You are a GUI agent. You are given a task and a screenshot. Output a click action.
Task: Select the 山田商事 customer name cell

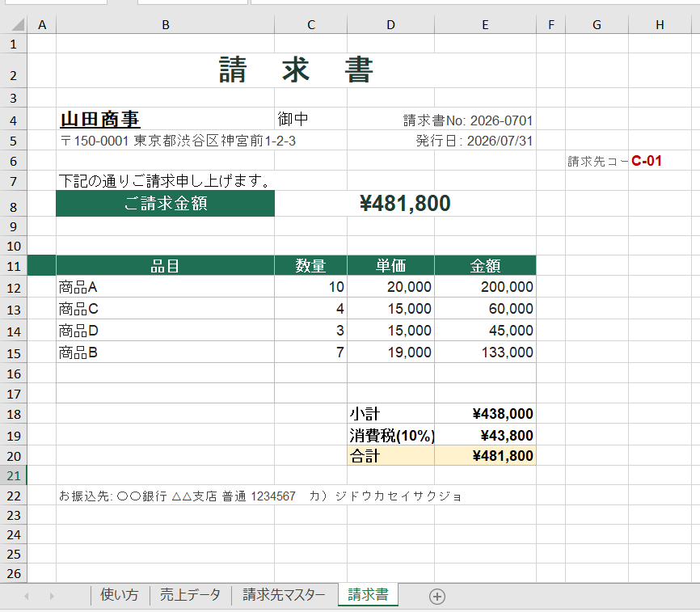pos(165,119)
